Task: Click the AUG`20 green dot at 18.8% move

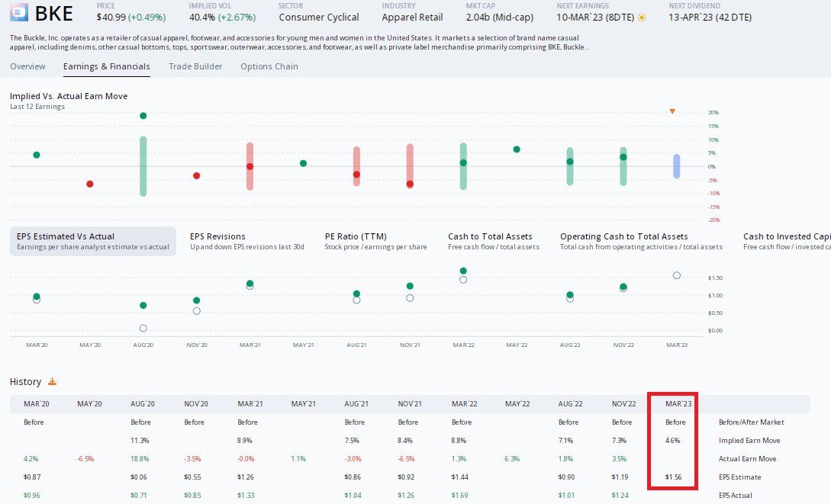Action: click(x=143, y=115)
